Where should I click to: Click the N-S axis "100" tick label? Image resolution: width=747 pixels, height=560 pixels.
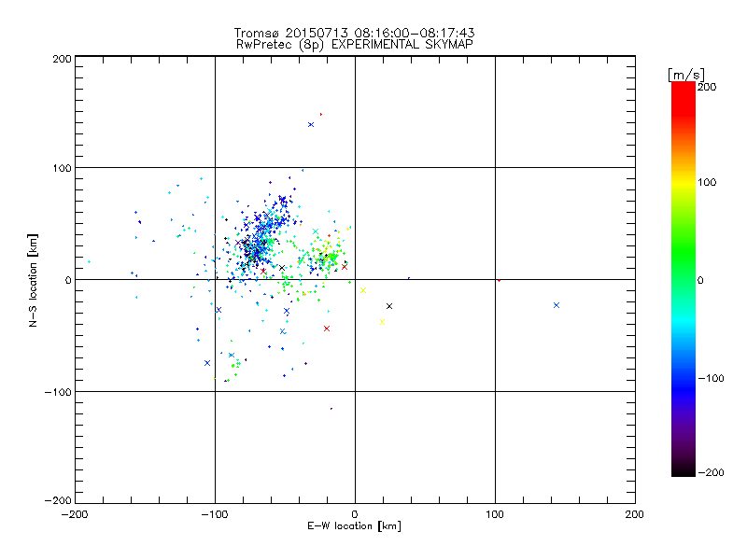pos(62,168)
